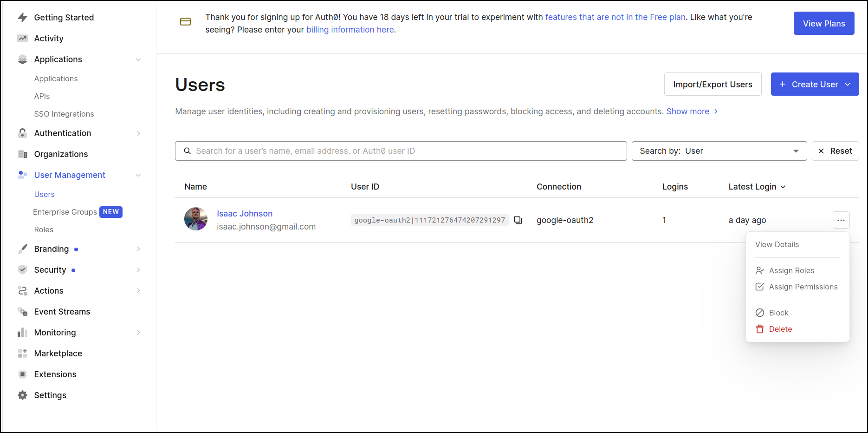Click the isaac.johnson@gmail.com email text
Viewport: 868px width, 433px height.
(266, 227)
